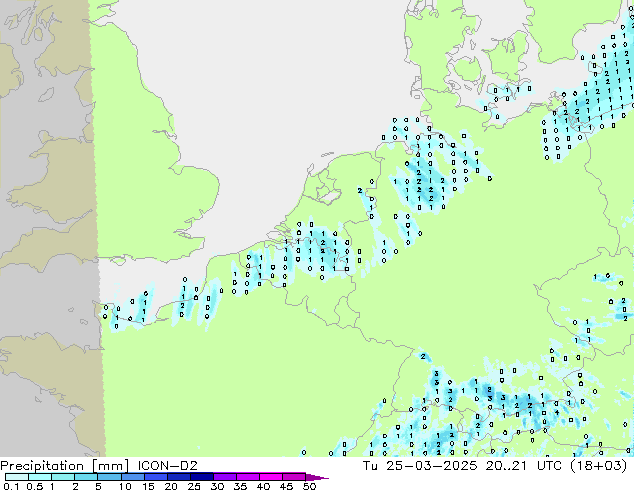Viewport: 634px width, 490px height.
Task: Click the "25" legend scale label
Action: coord(194,486)
